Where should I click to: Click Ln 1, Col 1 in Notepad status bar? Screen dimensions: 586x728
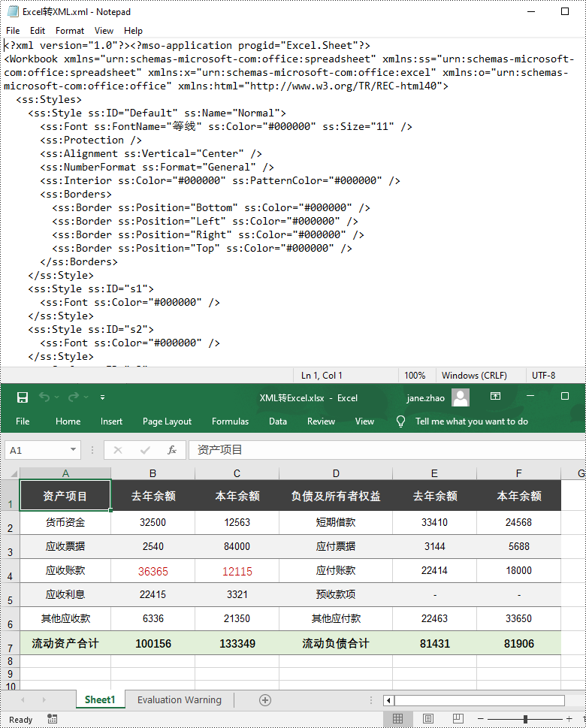coord(322,375)
